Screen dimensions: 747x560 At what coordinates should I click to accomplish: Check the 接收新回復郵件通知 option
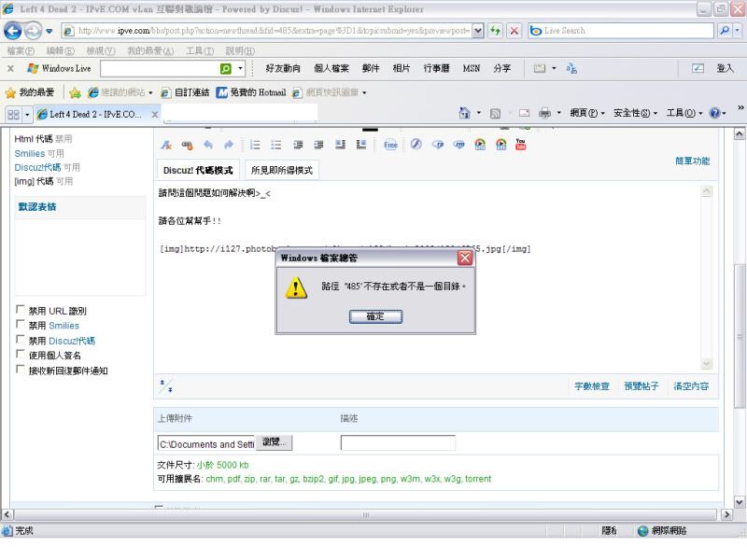[21, 371]
